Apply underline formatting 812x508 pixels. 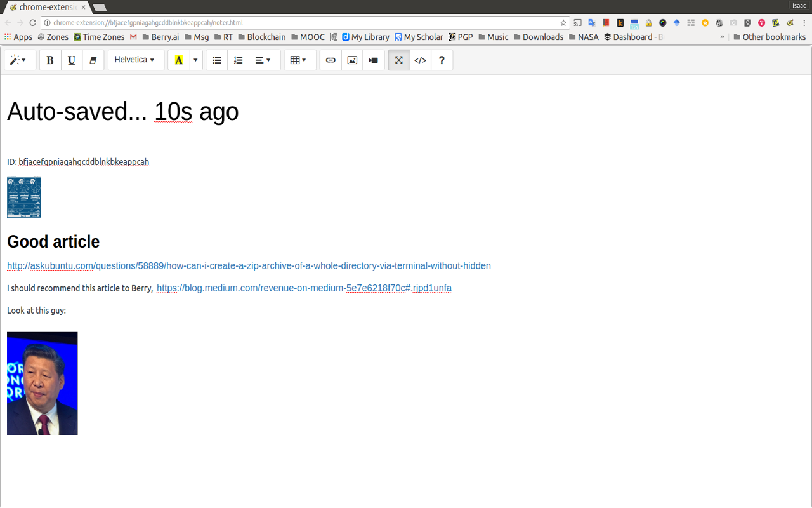tap(71, 60)
